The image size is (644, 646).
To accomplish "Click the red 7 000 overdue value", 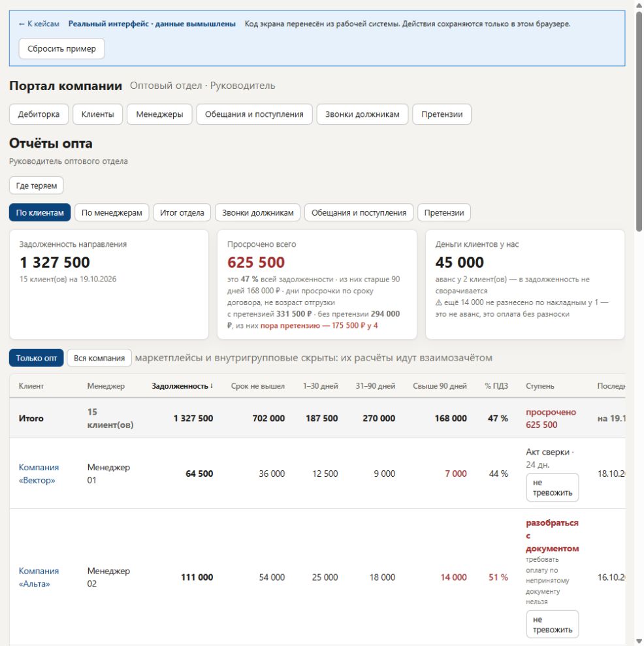I will [456, 474].
